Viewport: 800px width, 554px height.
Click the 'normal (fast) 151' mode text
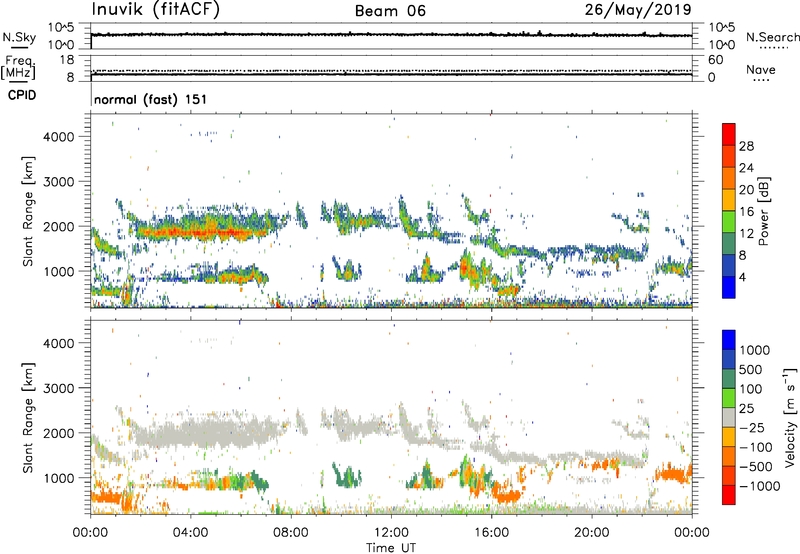(x=151, y=99)
